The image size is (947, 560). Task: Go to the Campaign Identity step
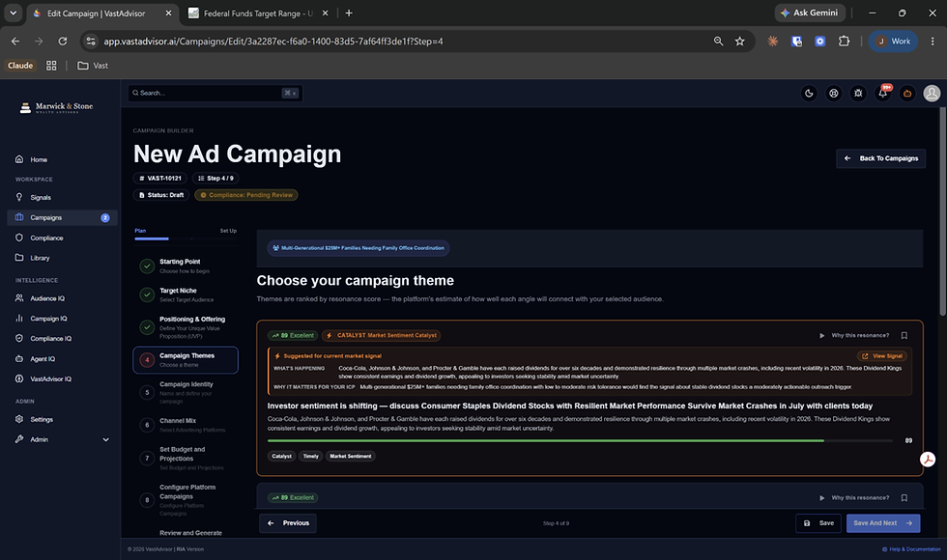pyautogui.click(x=186, y=392)
